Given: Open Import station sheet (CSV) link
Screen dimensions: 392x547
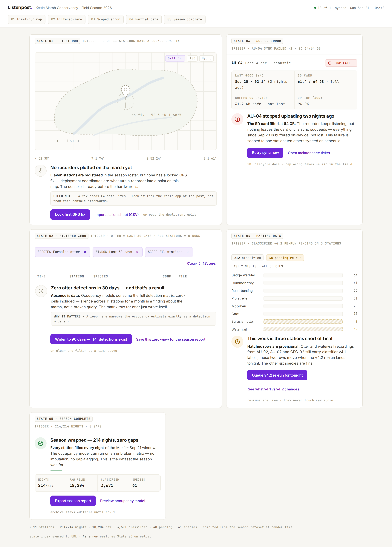Looking at the screenshot, I should 116,215.
